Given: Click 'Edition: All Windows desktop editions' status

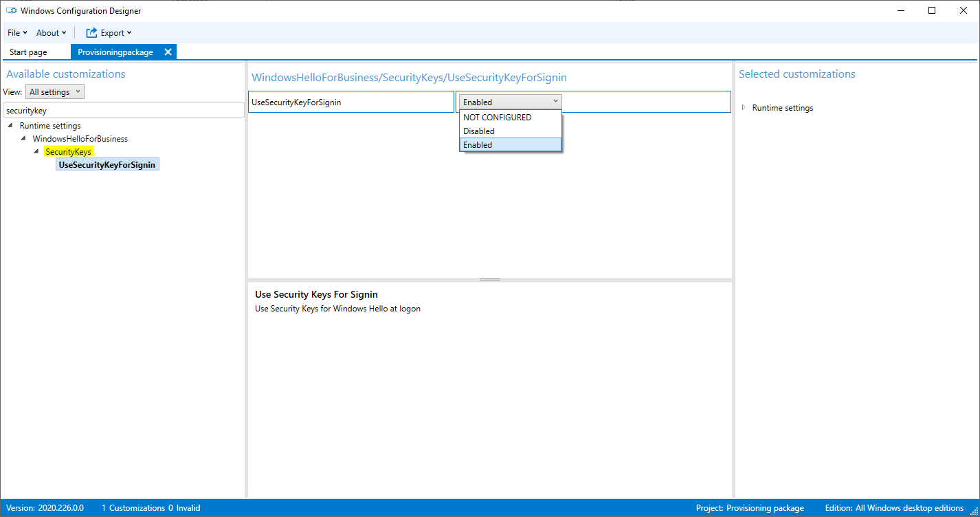Looking at the screenshot, I should pyautogui.click(x=894, y=508).
